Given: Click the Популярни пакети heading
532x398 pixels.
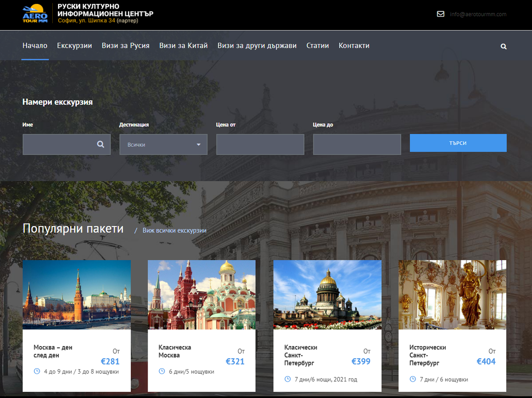Looking at the screenshot, I should coord(73,229).
